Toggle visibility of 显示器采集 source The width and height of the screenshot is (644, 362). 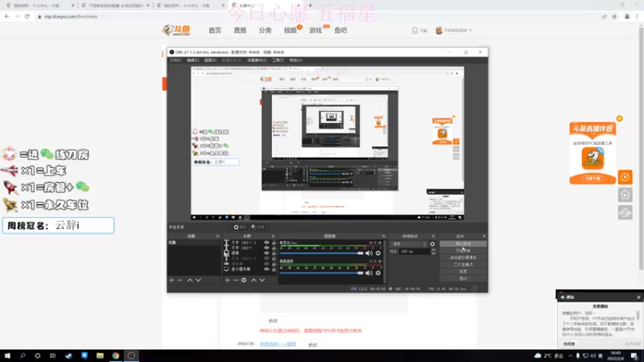[266, 269]
